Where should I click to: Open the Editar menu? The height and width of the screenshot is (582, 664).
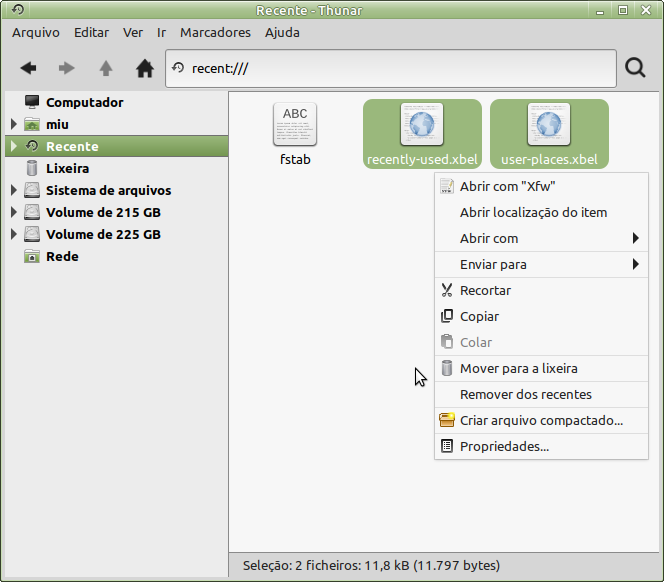coord(91,33)
